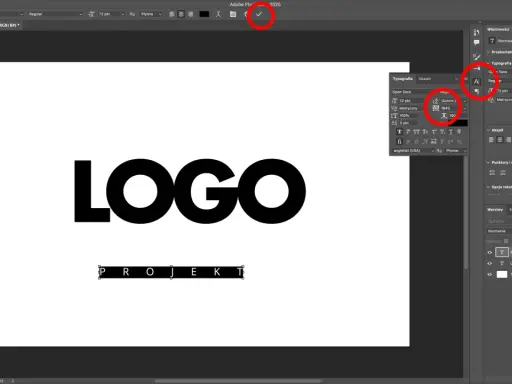Image resolution: width=512 pixels, height=384 pixels.
Task: Edit the horizontal scale field
Action: coord(457,116)
